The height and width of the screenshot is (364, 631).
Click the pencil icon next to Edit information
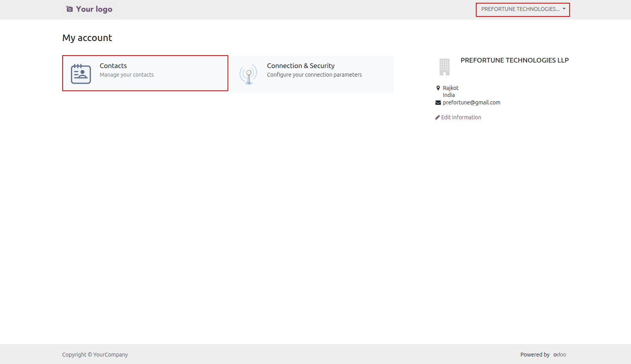point(437,117)
